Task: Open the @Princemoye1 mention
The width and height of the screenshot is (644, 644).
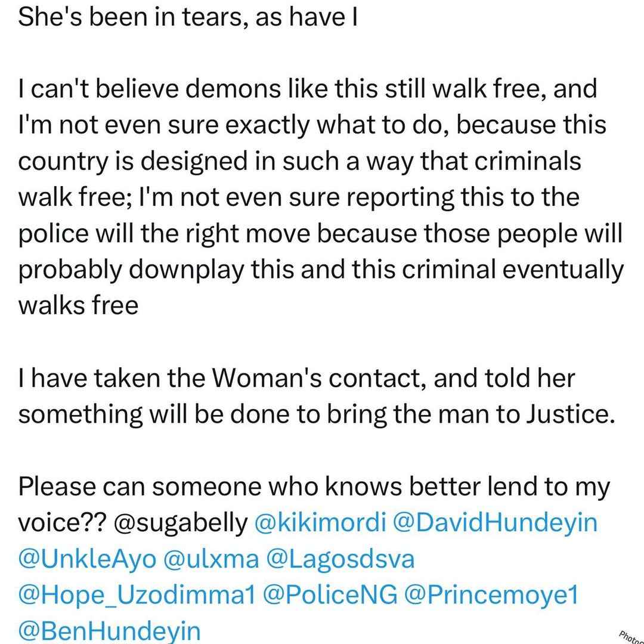Action: (491, 595)
